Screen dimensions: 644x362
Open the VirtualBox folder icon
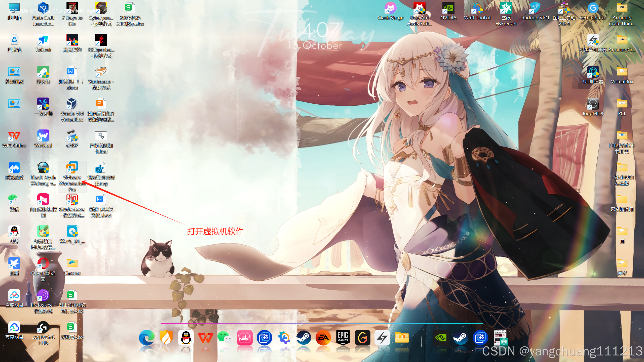point(622,75)
